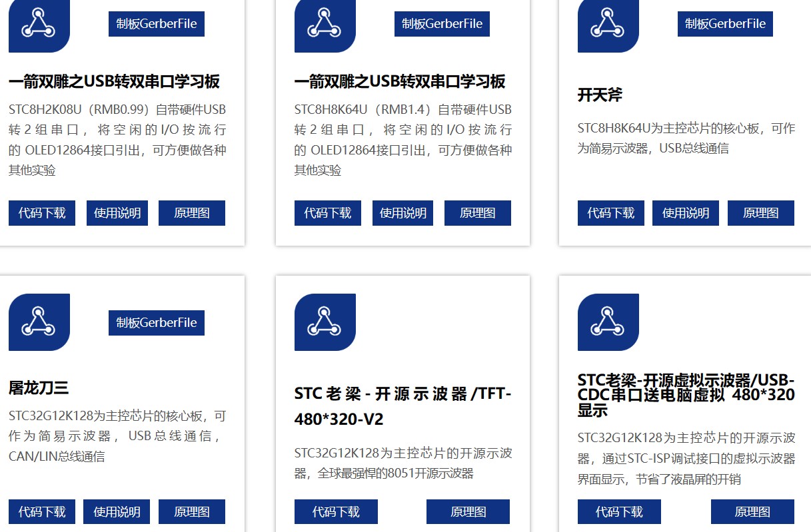Click 代码下载 on the 开天斧 card
Screen dimensions: 811x532
[611, 213]
